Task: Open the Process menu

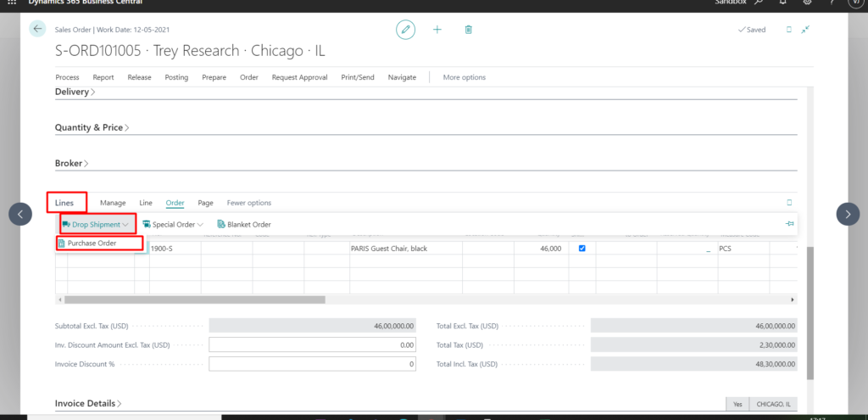Action: pyautogui.click(x=67, y=77)
